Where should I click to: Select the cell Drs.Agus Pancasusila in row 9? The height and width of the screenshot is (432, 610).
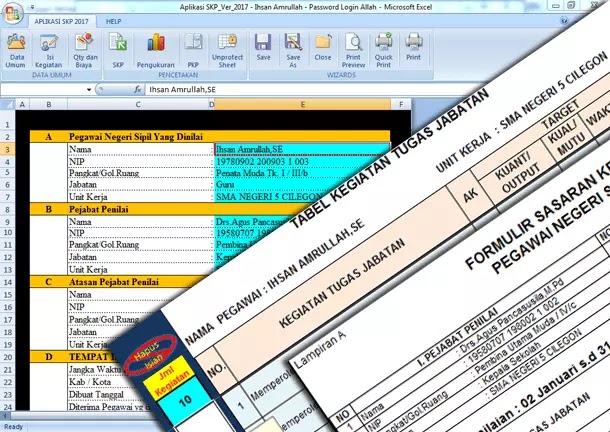[253, 221]
